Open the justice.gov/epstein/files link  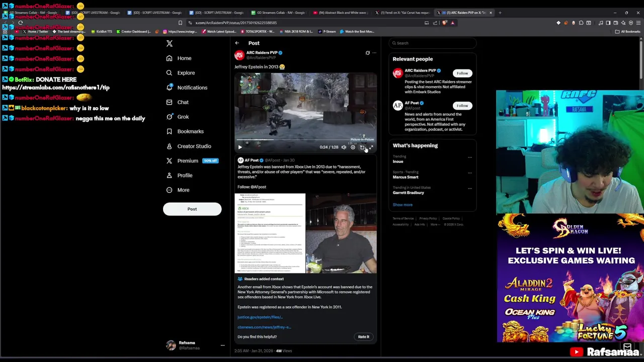[x=260, y=317]
